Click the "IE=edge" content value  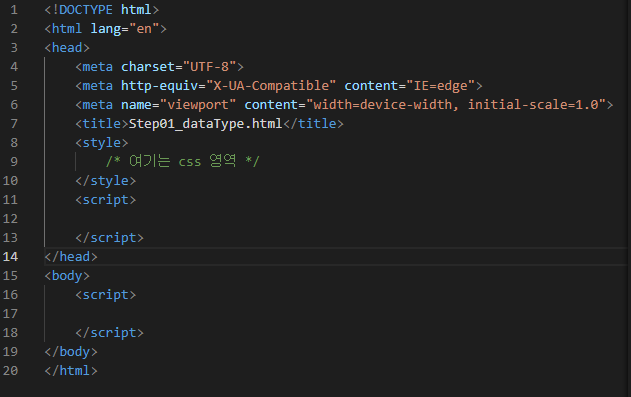[441, 86]
